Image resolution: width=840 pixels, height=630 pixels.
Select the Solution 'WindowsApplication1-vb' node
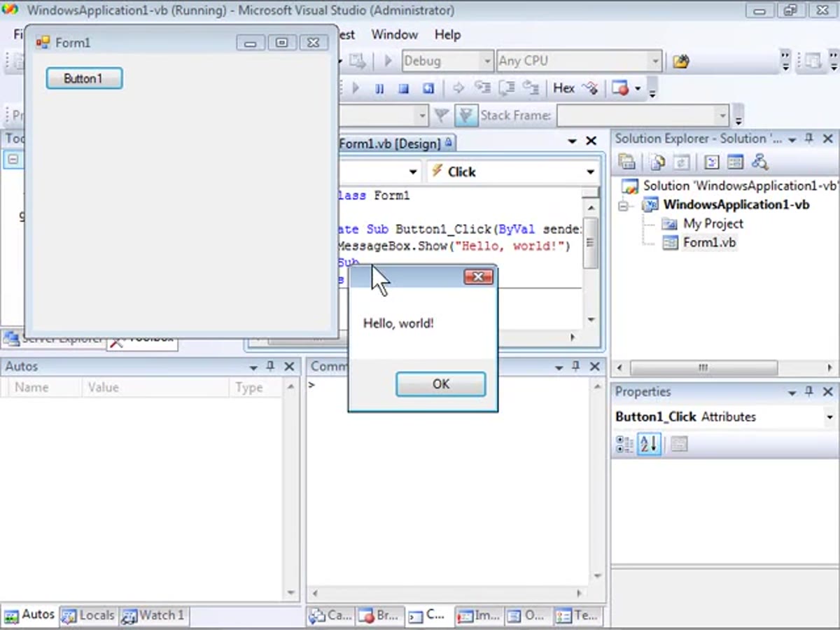(741, 185)
